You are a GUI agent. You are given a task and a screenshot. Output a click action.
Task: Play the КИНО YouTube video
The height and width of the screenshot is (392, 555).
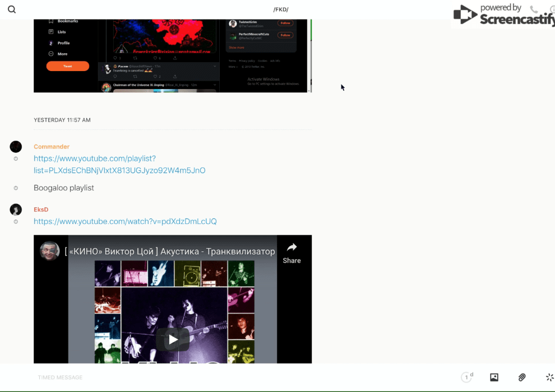[173, 339]
